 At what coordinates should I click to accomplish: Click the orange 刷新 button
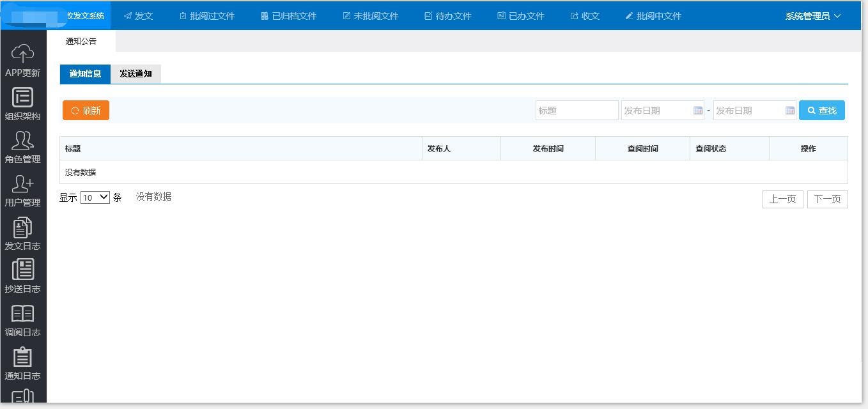(86, 110)
